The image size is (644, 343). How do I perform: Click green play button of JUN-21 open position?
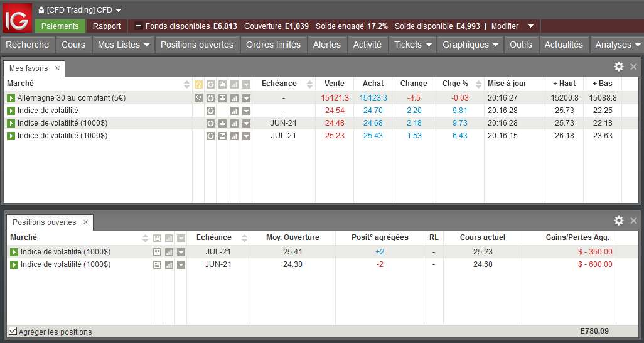(14, 264)
